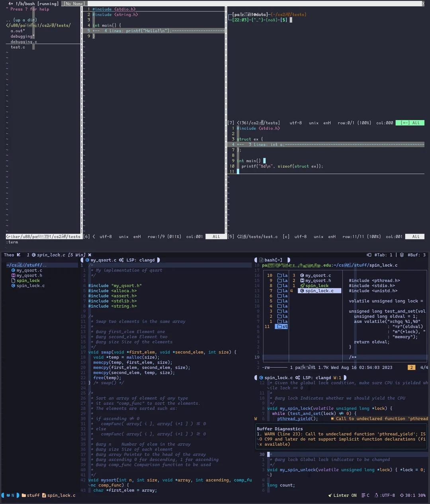Click the file icon on the bash buffer label
This screenshot has width=430, height=504.
[261, 260]
